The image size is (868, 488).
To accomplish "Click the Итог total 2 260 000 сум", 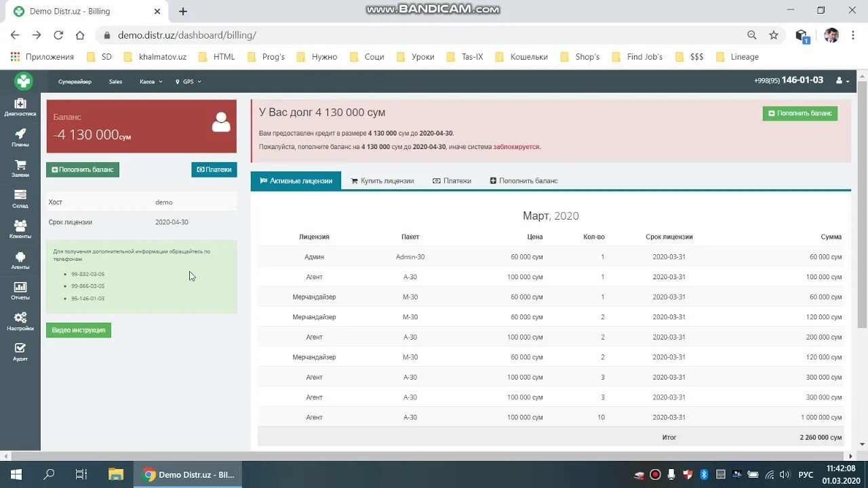I will pos(821,438).
